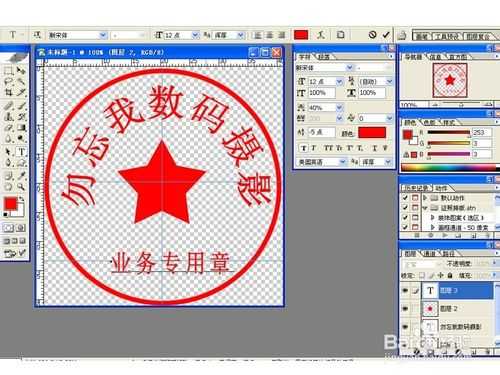Select the Move tool
Image resolution: width=500 pixels, height=375 pixels.
(x=21, y=70)
